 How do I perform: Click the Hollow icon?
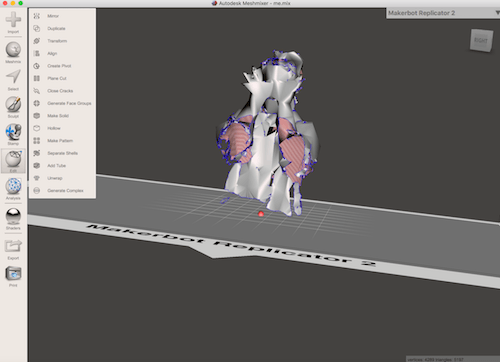tap(37, 128)
